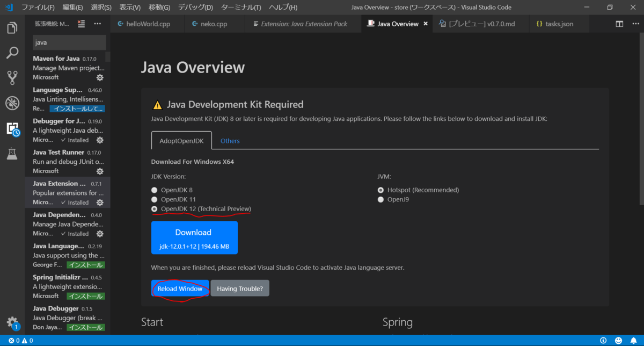Click inside the extensions search box showing java
Screen dimensions: 644x346
click(x=69, y=42)
